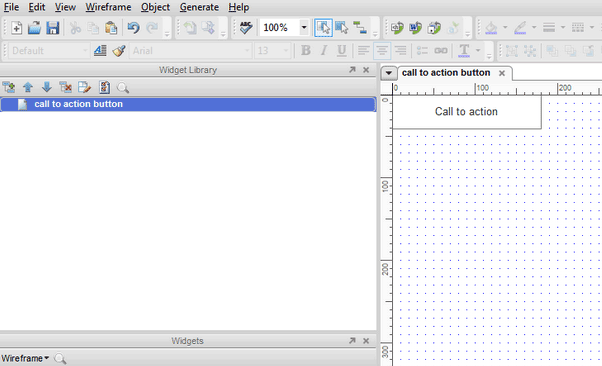
Task: Toggle italic formatting
Action: pyautogui.click(x=324, y=50)
